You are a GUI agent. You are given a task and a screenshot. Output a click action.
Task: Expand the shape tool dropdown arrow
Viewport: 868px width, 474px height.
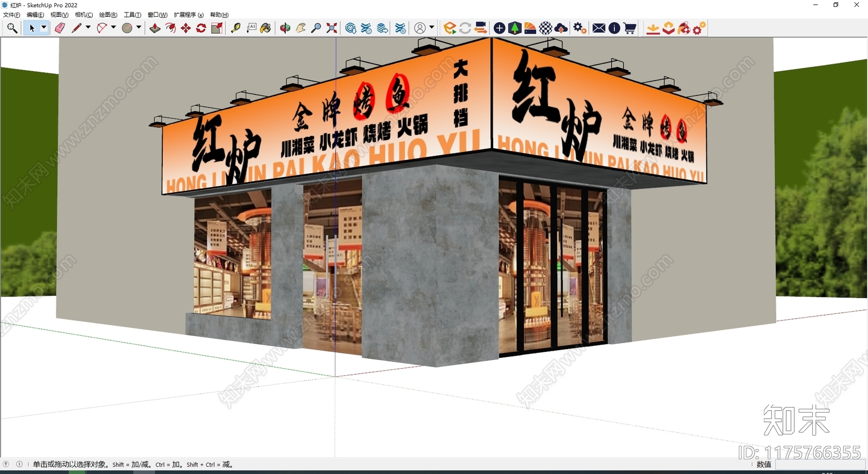pos(139,28)
